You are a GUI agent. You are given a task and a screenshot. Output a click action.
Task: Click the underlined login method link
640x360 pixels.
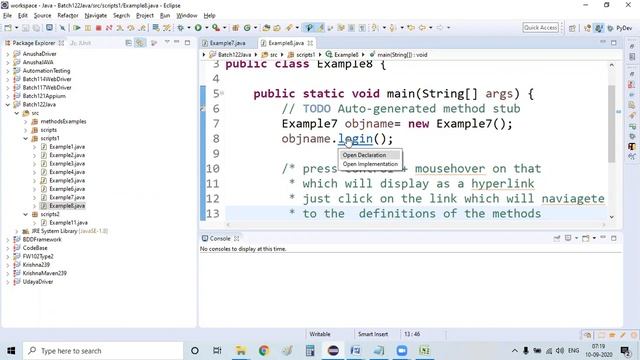tap(355, 139)
